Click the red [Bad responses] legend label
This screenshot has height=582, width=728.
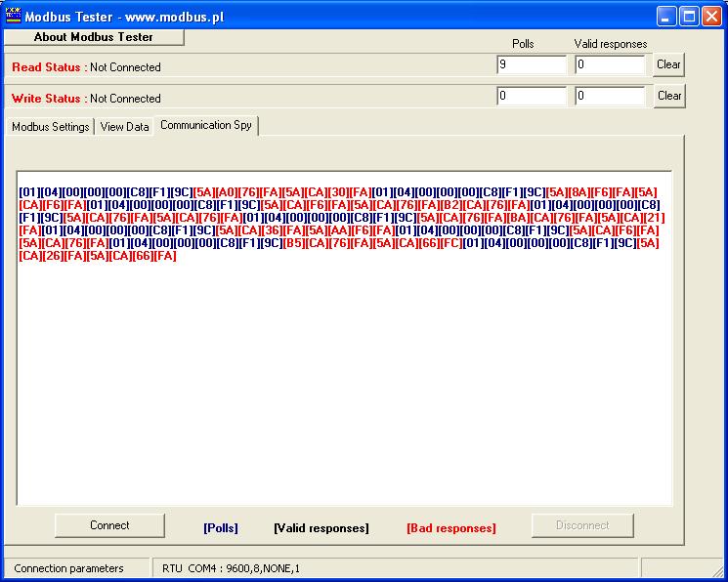[451, 528]
